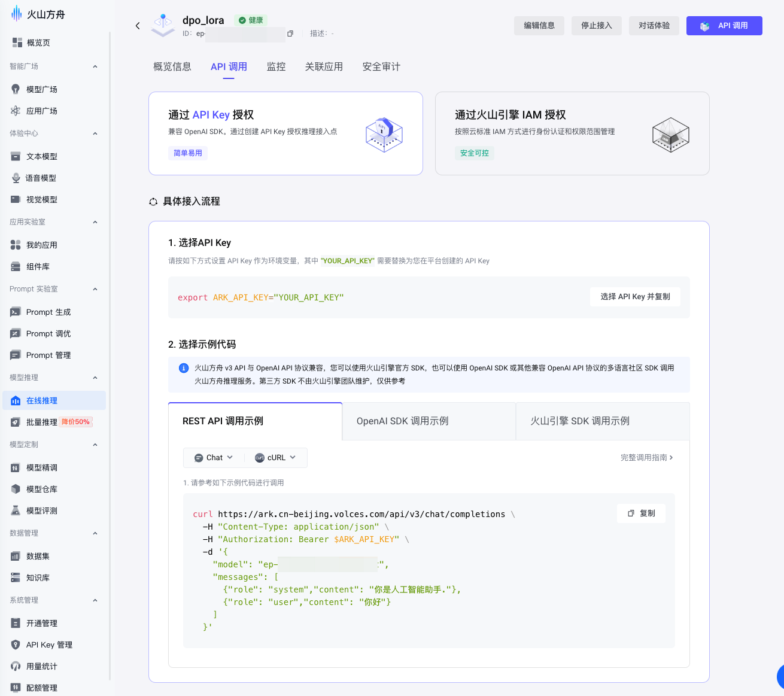
Task: Collapse the 应用实验室 sidebar section
Action: (x=95, y=222)
